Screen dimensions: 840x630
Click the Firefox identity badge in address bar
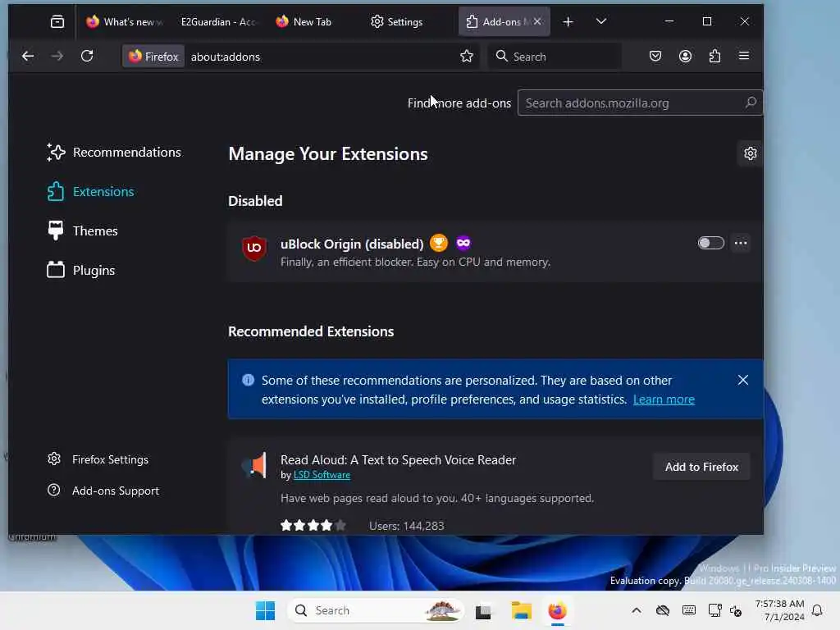(153, 57)
